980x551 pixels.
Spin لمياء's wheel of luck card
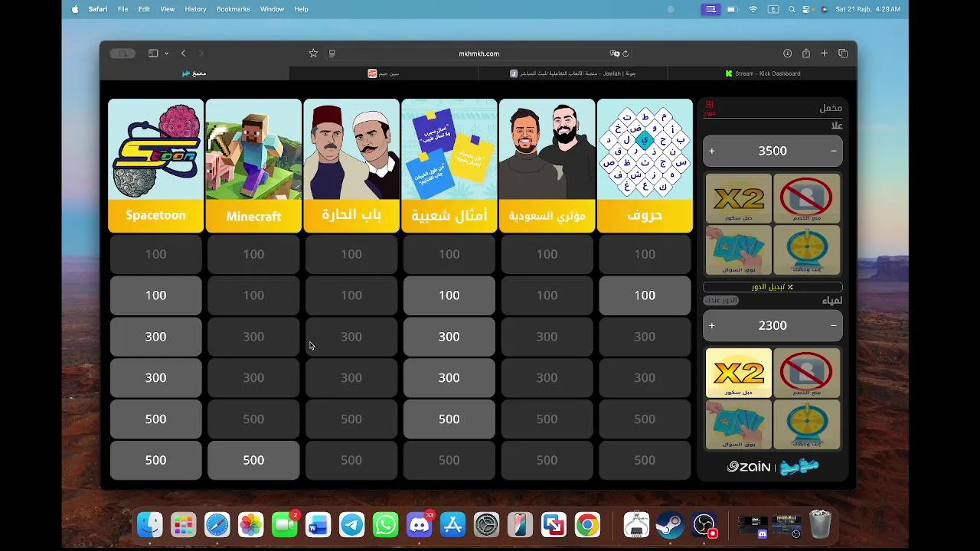tap(806, 424)
